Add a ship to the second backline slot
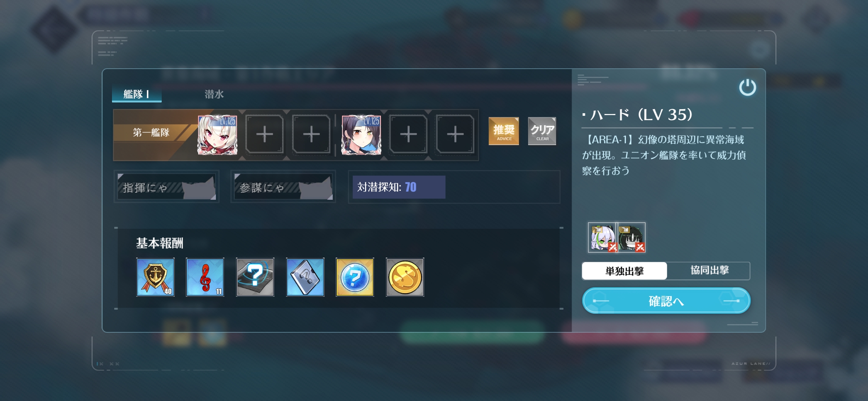 [311, 134]
